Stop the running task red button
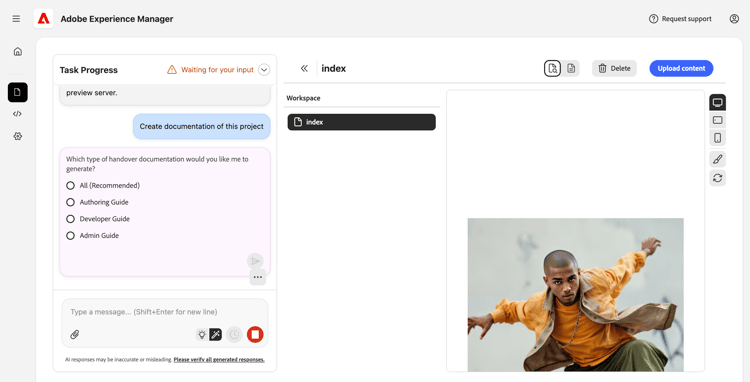 pyautogui.click(x=255, y=334)
